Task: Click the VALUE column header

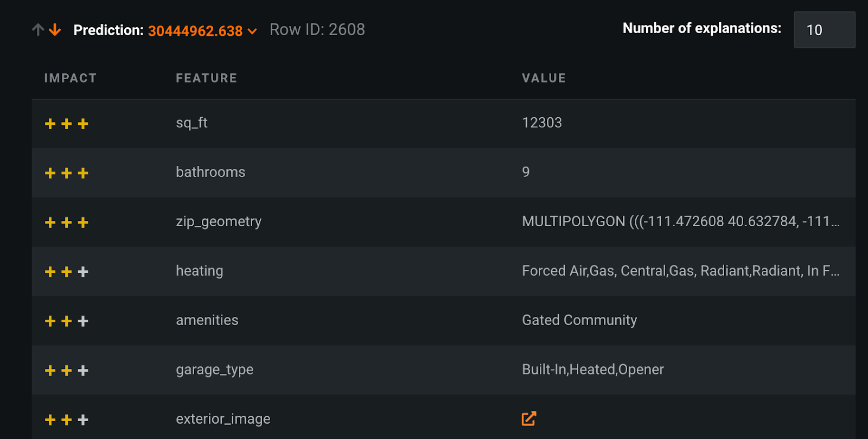Action: pyautogui.click(x=544, y=78)
